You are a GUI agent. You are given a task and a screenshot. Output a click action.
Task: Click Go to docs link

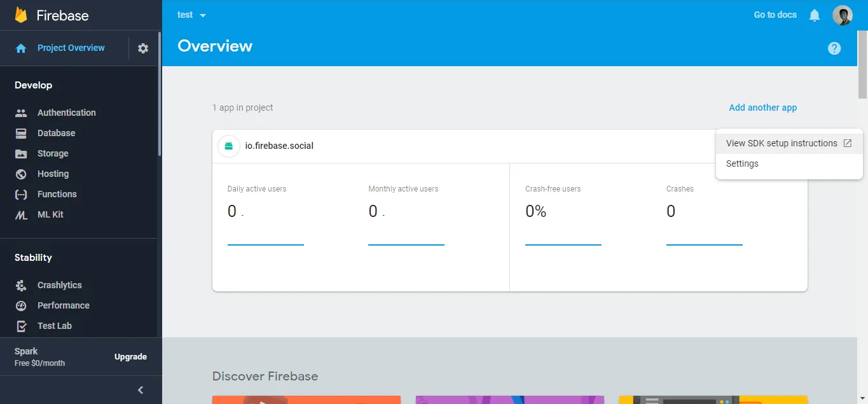[775, 15]
